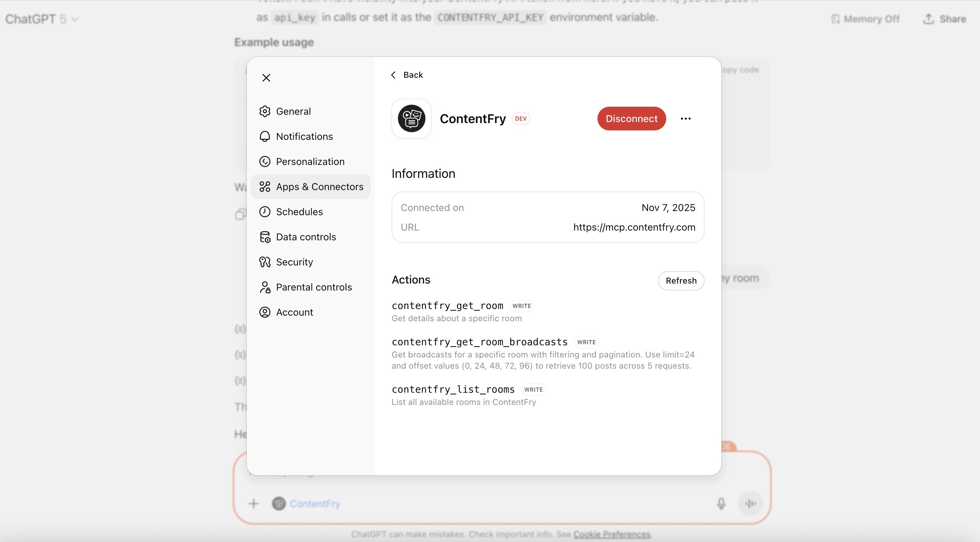
Task: Click the Parental controls person-lock icon
Action: point(265,287)
